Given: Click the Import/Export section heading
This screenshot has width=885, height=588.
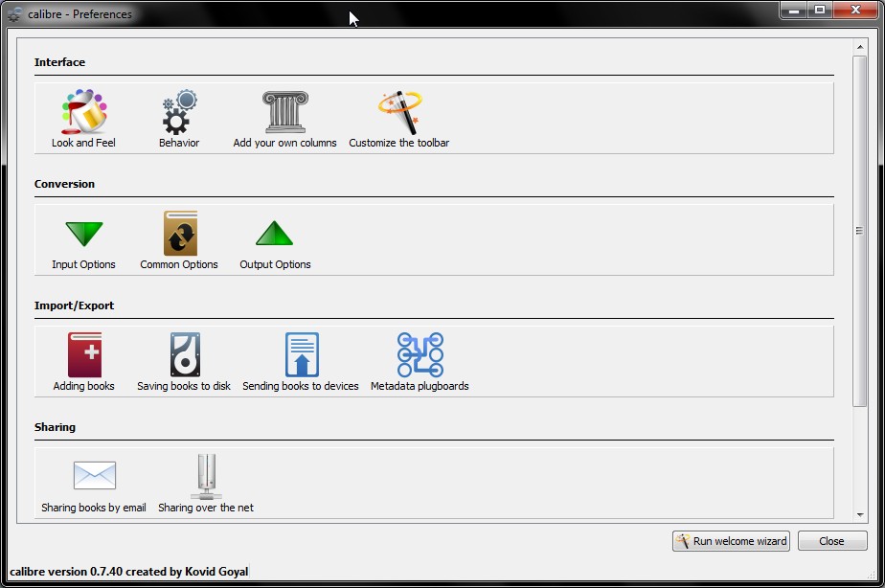Looking at the screenshot, I should (x=74, y=305).
